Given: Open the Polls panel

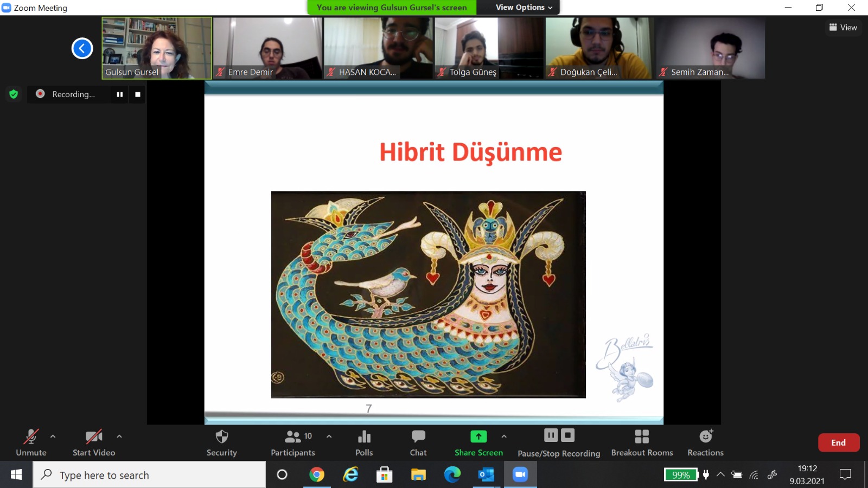Looking at the screenshot, I should (x=364, y=437).
